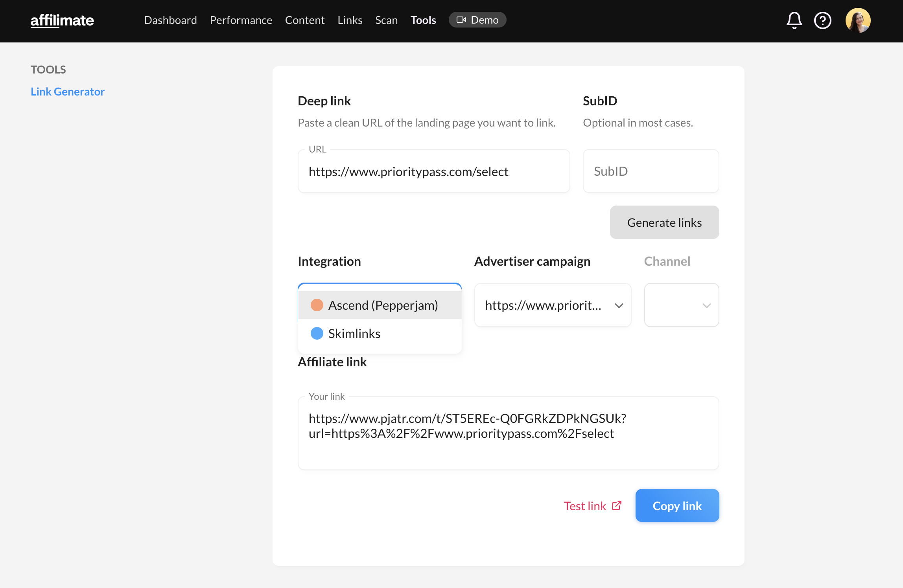Open the notifications bell
Image resolution: width=903 pixels, height=588 pixels.
coord(794,20)
